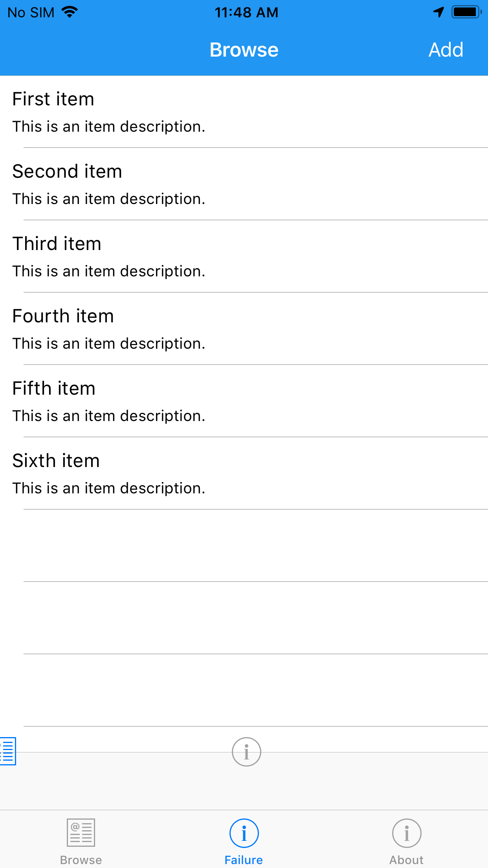488x868 pixels.
Task: Tap the Add button in the navigation bar
Action: [446, 50]
